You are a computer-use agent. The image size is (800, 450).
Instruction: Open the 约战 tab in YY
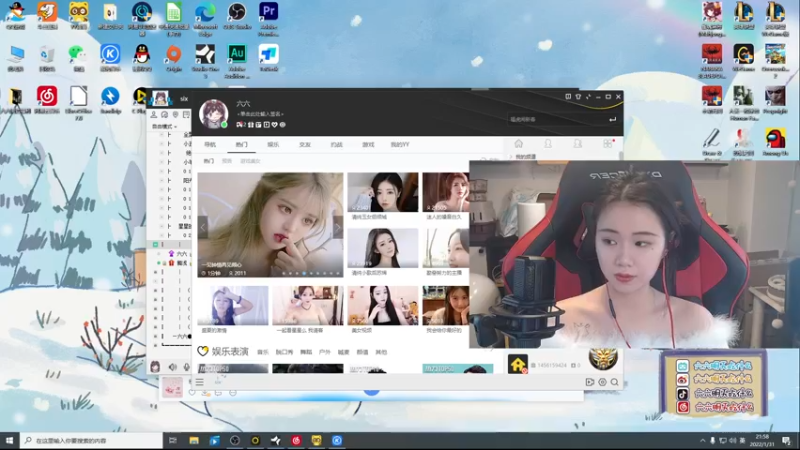(336, 145)
